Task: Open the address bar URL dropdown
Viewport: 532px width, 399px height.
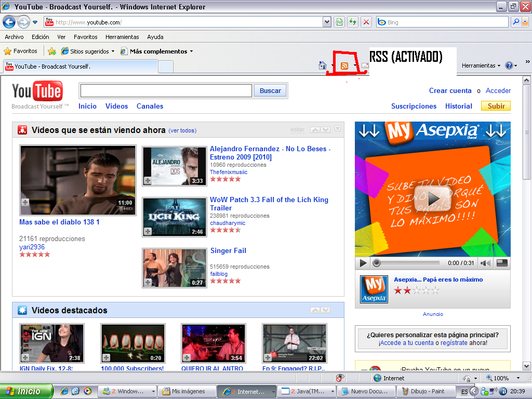Action: pyautogui.click(x=327, y=22)
